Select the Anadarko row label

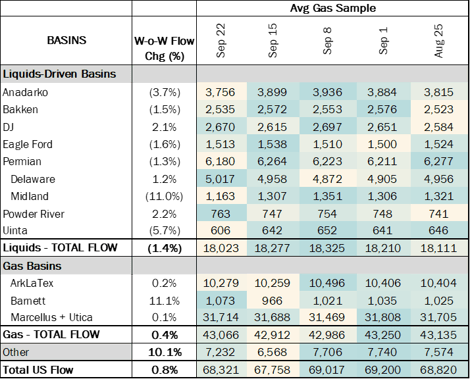click(25, 92)
